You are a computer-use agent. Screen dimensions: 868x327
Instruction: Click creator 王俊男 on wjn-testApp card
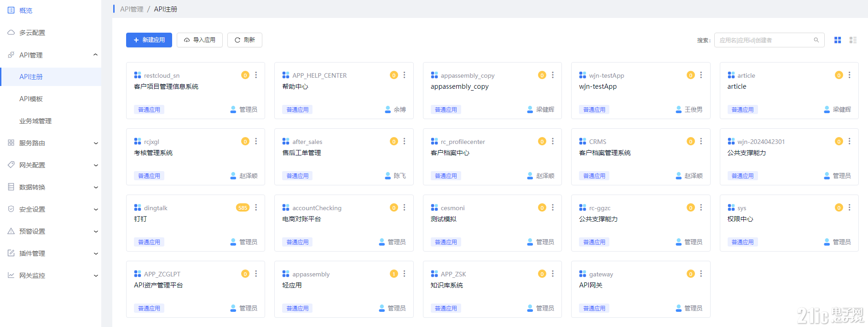689,109
